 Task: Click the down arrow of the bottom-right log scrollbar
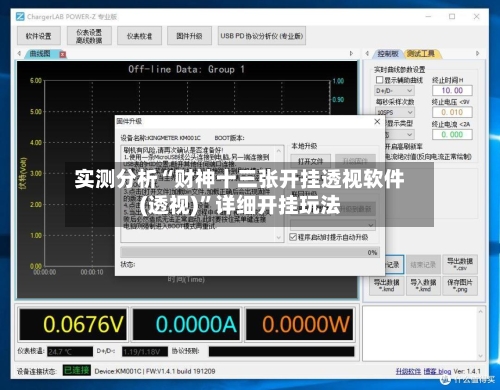point(480,356)
